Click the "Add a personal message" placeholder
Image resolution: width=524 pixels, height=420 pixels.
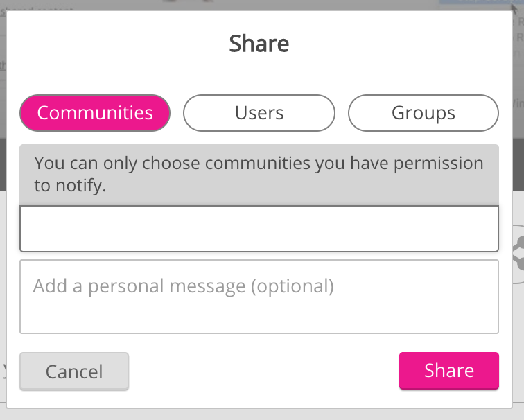coord(184,286)
